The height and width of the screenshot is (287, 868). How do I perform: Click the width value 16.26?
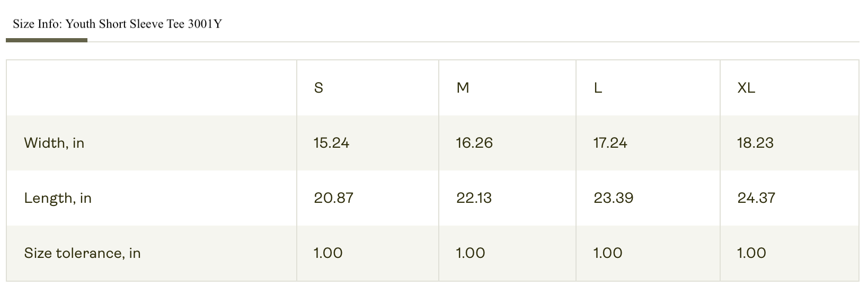[474, 143]
